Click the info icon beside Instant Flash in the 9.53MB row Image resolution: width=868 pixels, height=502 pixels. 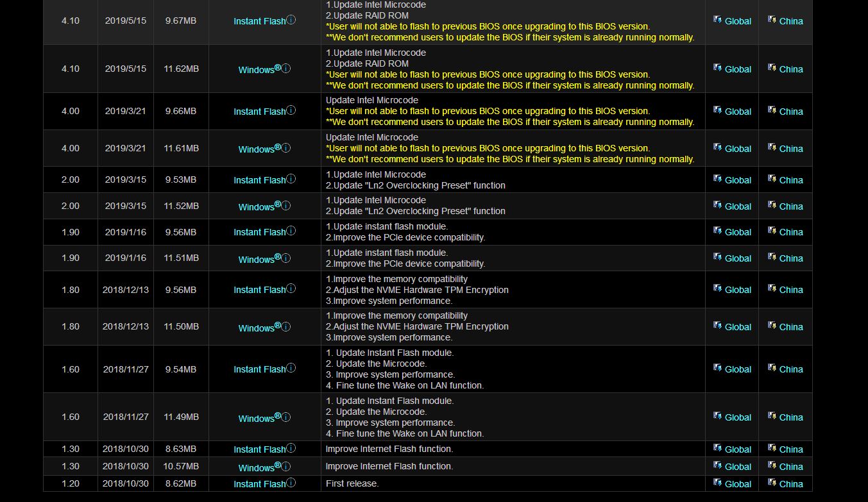tap(291, 179)
